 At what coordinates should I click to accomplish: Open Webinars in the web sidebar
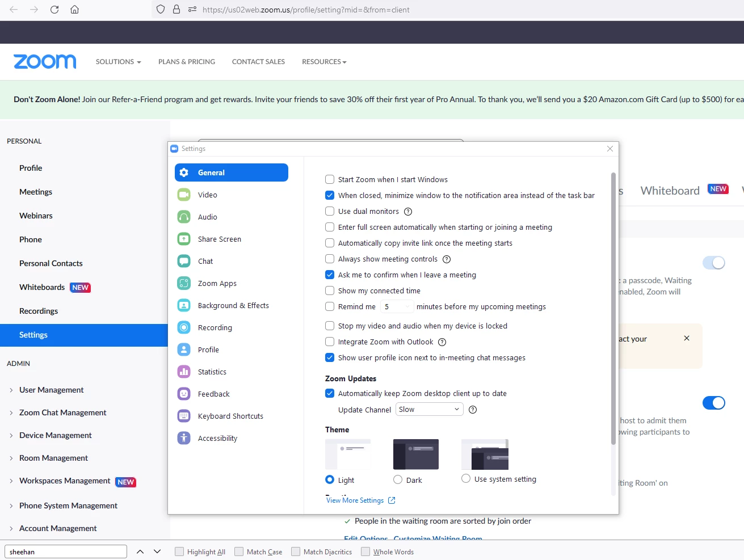coord(36,216)
